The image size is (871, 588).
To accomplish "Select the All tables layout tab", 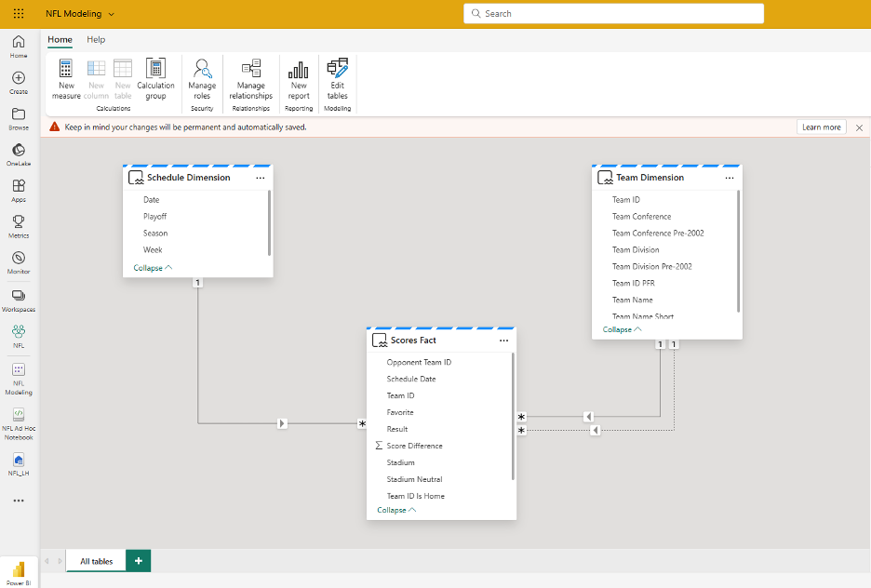I will click(96, 561).
